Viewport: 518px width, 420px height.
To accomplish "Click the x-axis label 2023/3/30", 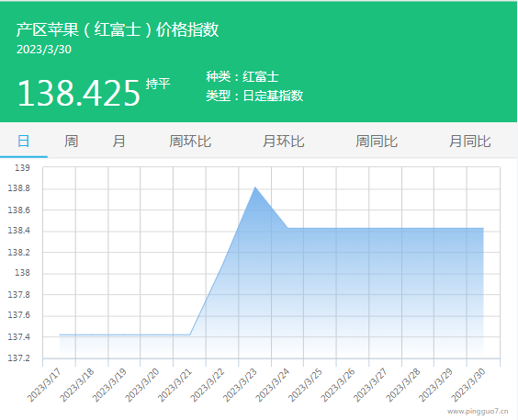I will [469, 385].
